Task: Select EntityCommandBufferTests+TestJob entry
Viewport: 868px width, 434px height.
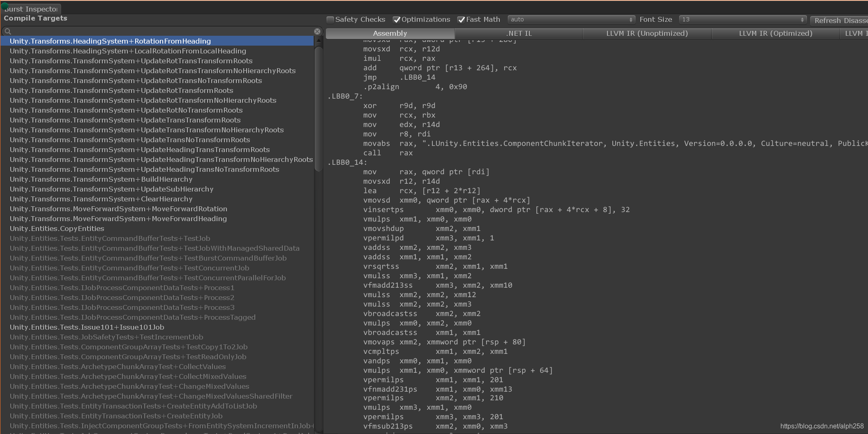Action: (x=157, y=238)
